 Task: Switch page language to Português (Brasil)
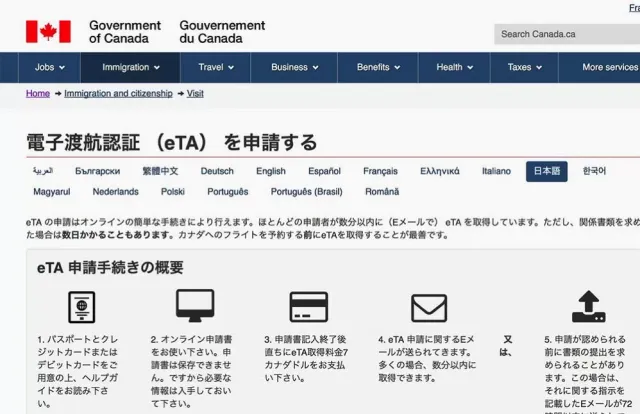coord(307,191)
